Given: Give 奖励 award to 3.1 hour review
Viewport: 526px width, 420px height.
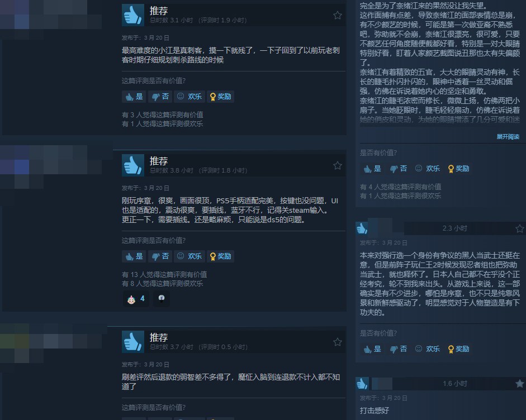Looking at the screenshot, I should (220, 97).
